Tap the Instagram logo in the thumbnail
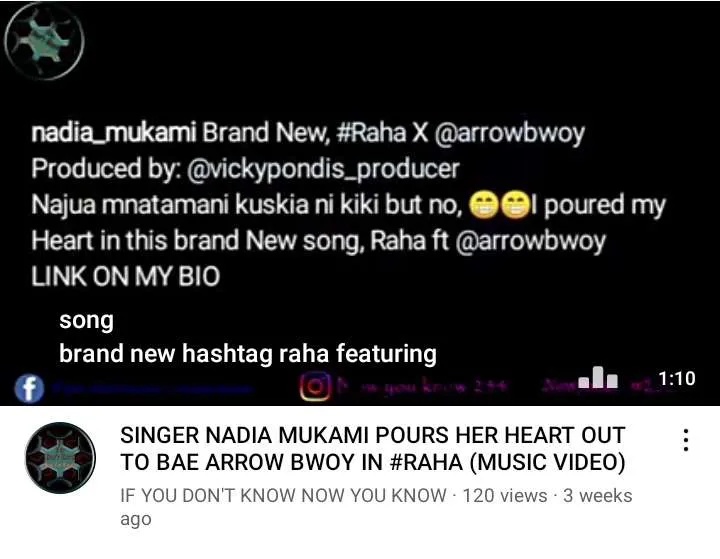720x559 pixels. (315, 386)
